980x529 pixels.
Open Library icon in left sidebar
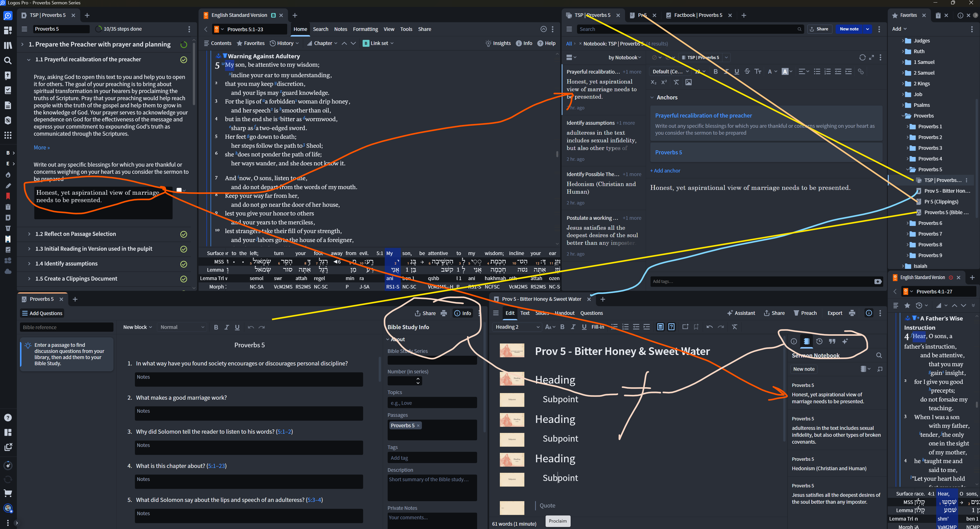pyautogui.click(x=8, y=45)
